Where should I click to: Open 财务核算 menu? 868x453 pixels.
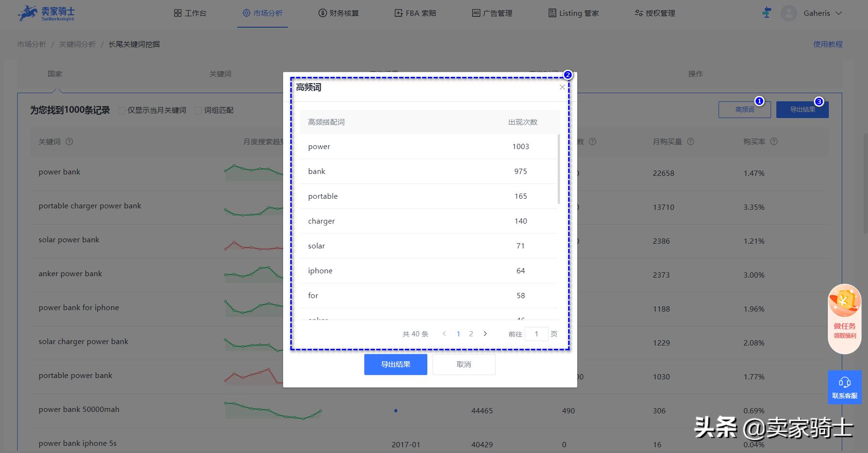[x=339, y=13]
